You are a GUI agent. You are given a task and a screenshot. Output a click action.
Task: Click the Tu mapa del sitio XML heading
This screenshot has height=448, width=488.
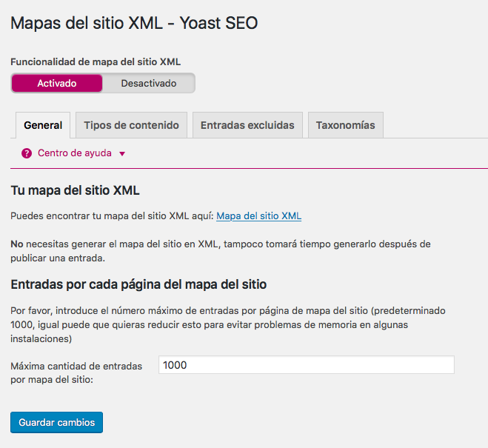[75, 190]
